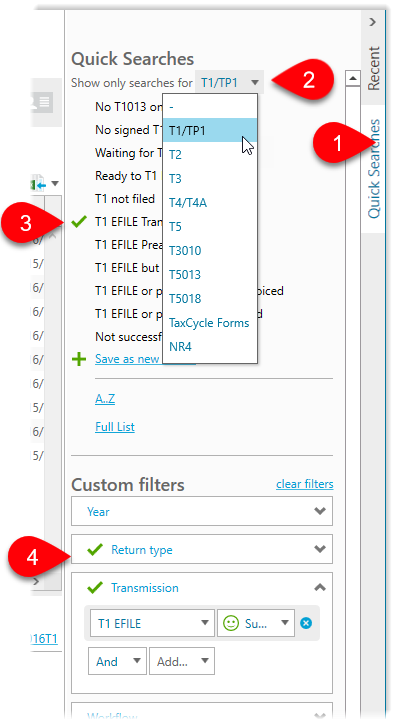Screen dimensions: 396x720
Task: Toggle the Return type filter checkmark
Action: coord(95,549)
